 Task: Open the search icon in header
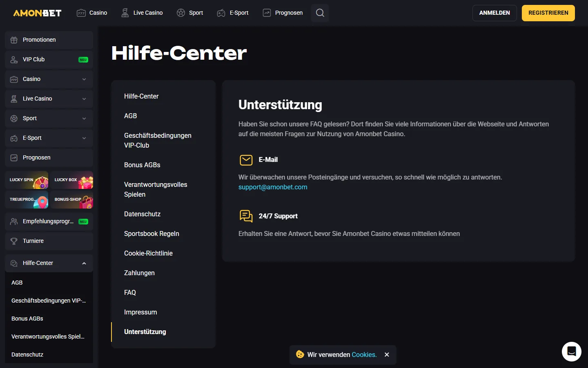[x=320, y=13]
